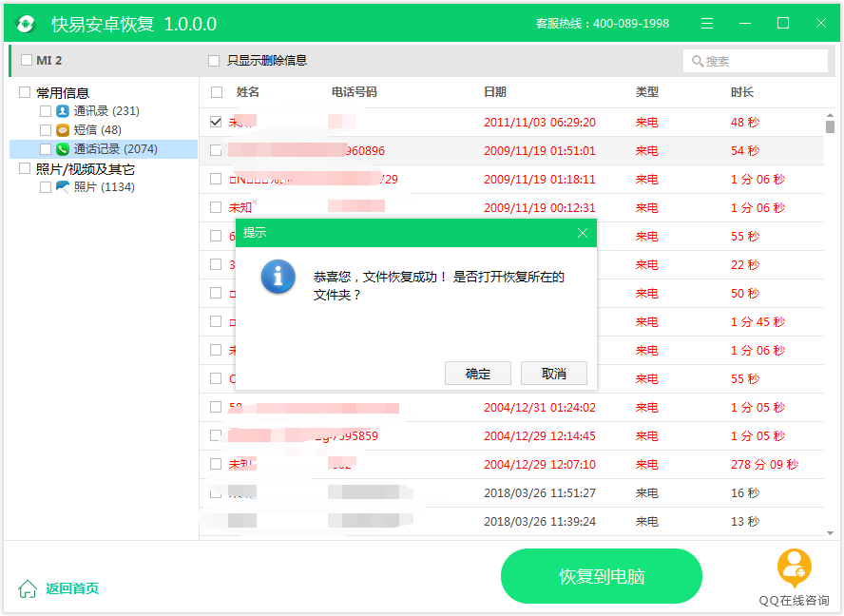Select 通话记录 (2074) in the sidebar

point(104,149)
